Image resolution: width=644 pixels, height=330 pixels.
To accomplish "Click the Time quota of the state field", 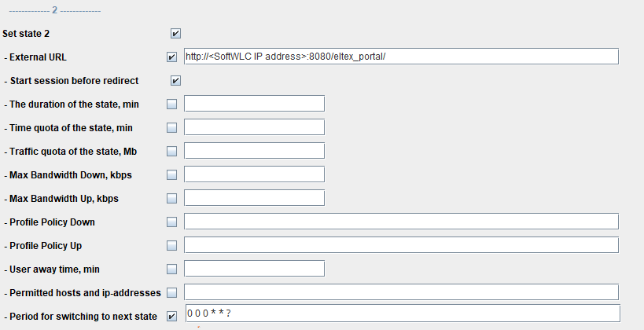I will pos(254,127).
